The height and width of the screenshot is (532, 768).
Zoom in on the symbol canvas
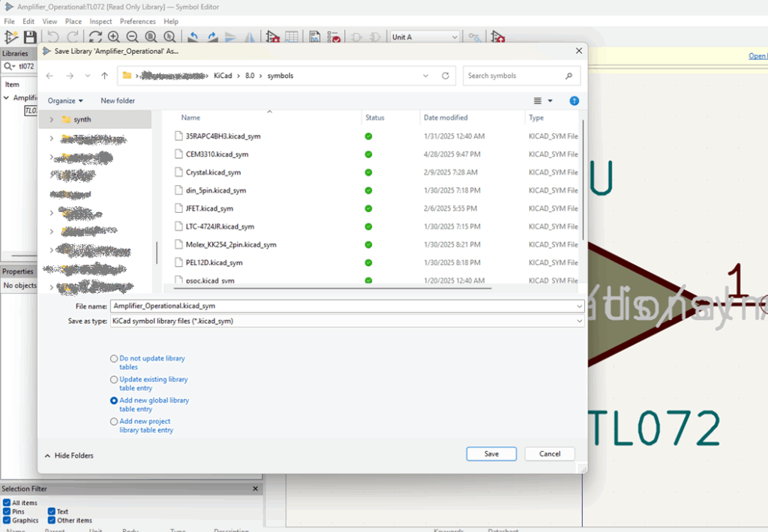click(x=114, y=37)
